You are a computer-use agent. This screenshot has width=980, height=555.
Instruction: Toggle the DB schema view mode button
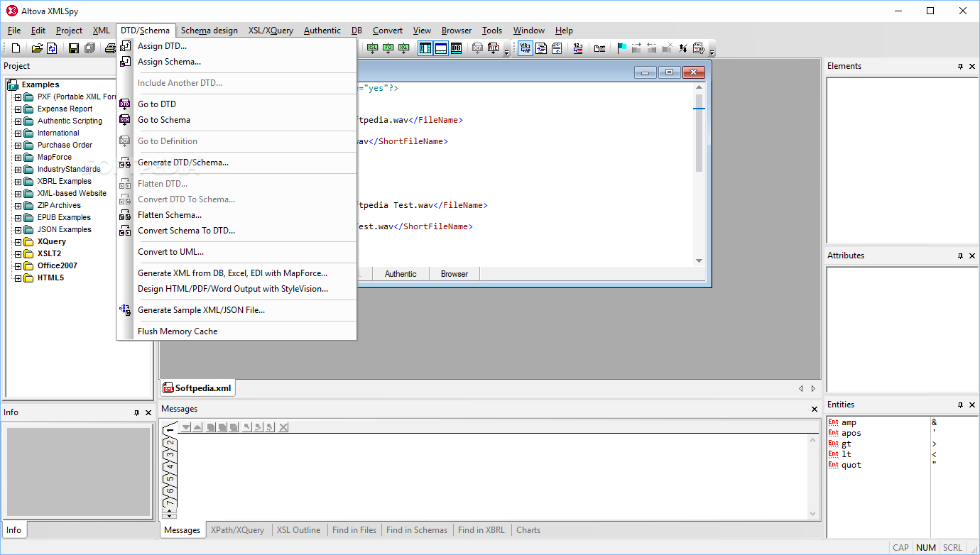click(456, 48)
